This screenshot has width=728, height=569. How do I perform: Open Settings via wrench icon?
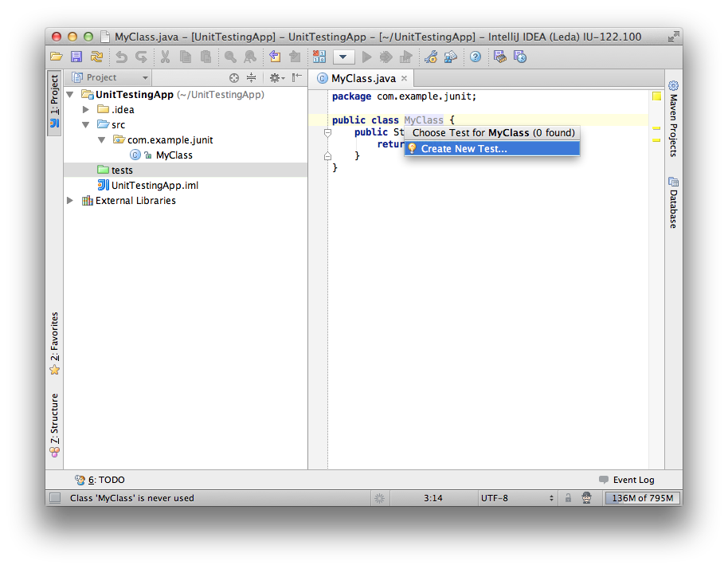point(431,57)
